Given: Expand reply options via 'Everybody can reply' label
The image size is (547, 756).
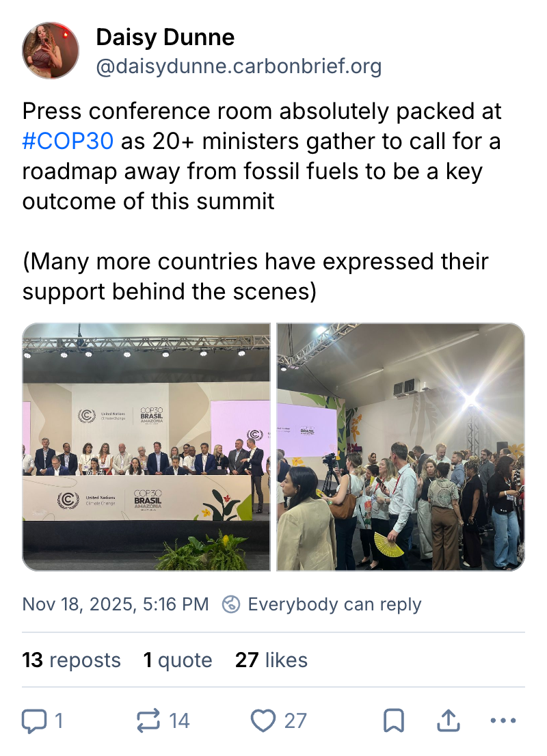Looking at the screenshot, I should [x=335, y=604].
